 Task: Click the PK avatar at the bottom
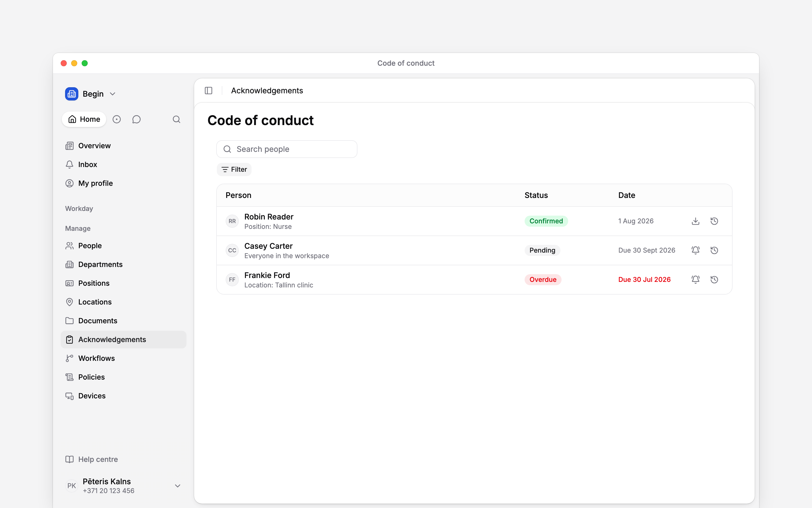point(71,486)
